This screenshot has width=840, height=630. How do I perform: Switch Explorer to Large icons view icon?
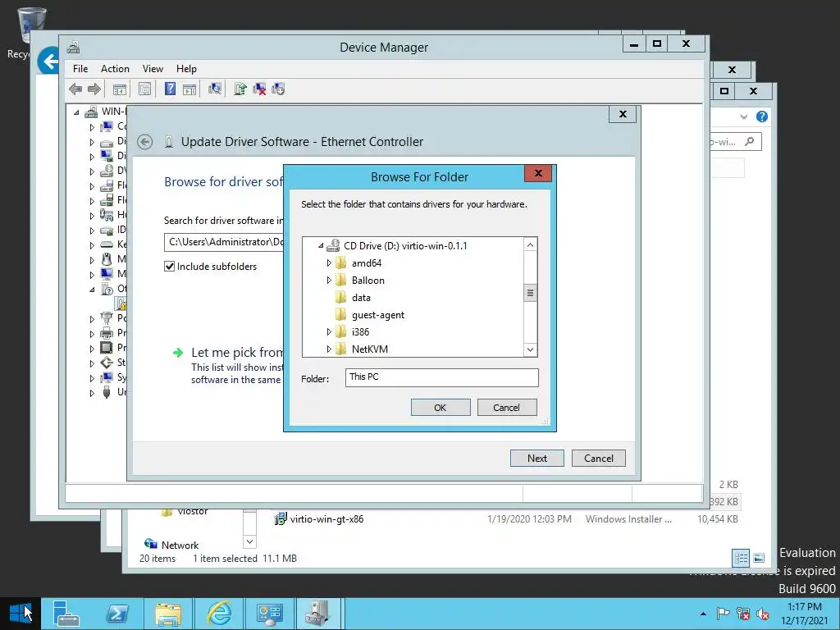click(759, 558)
